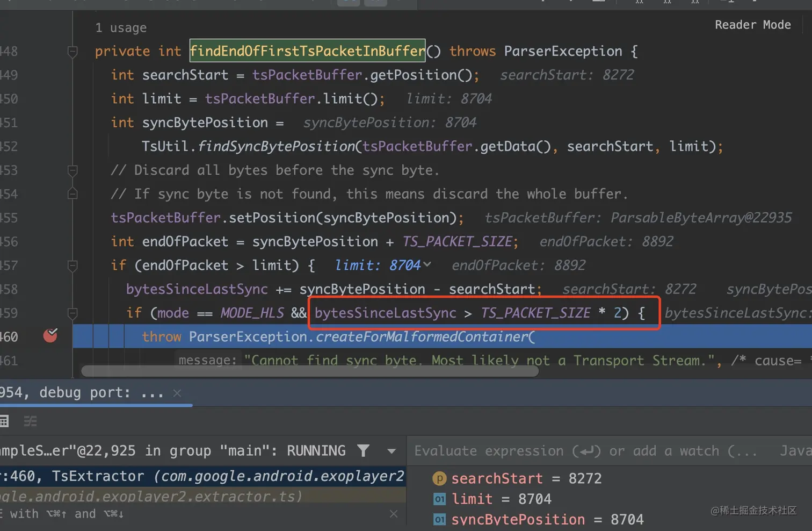
Task: Select the syncBytePosition = 8704 variable
Action: 547,520
